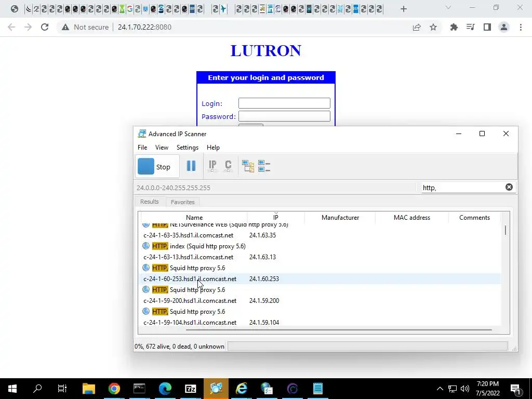Screen dimensions: 532x399
Task: Open Windows taskbar search
Action: point(37,389)
